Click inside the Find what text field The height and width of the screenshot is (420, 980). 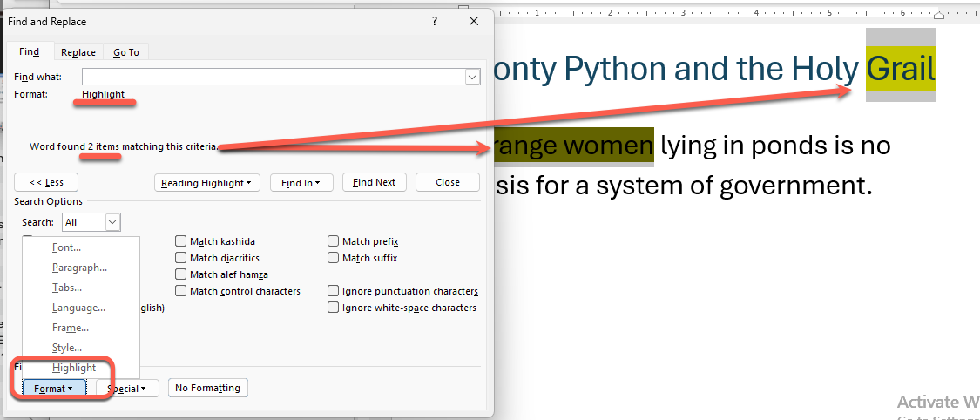pyautogui.click(x=274, y=78)
